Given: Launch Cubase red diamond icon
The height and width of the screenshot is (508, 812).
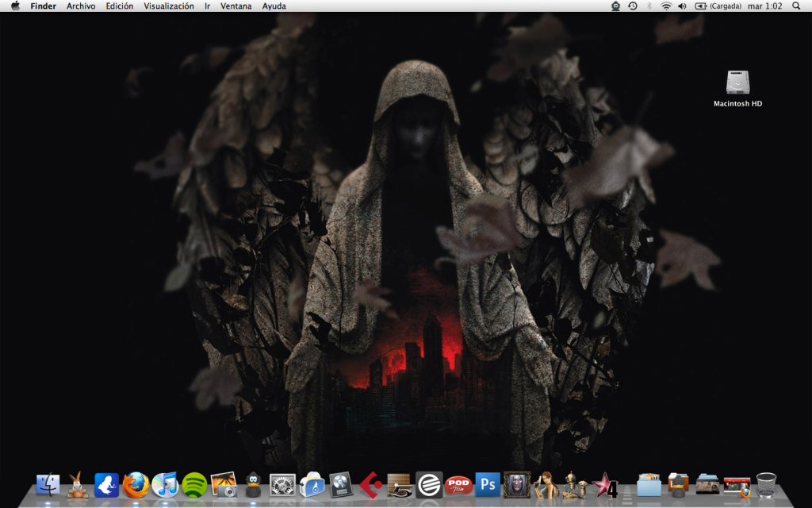Looking at the screenshot, I should click(370, 483).
